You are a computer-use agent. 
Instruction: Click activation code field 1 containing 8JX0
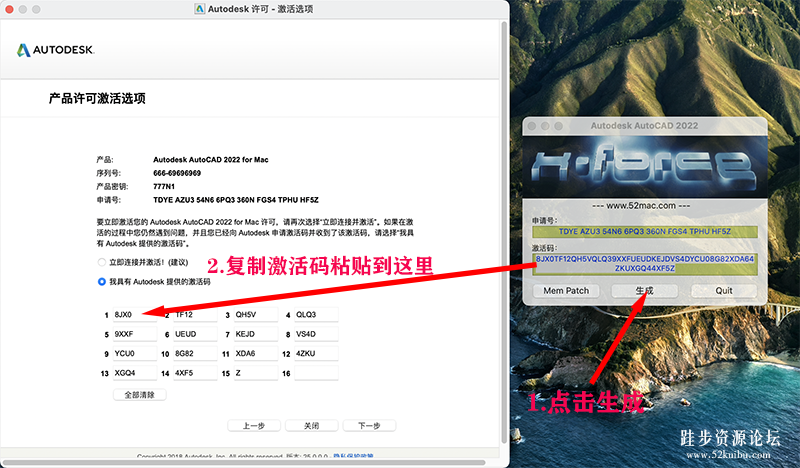(135, 314)
